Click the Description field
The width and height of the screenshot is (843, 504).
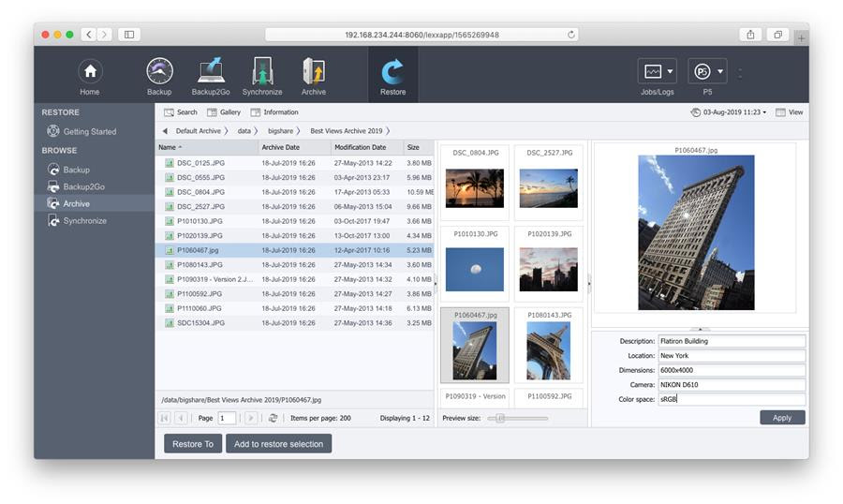pyautogui.click(x=732, y=341)
